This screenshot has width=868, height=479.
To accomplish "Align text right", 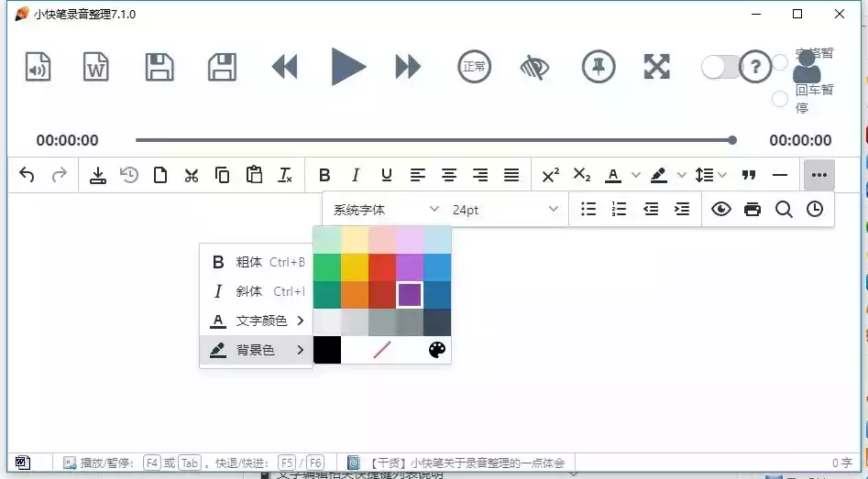I will [x=480, y=175].
